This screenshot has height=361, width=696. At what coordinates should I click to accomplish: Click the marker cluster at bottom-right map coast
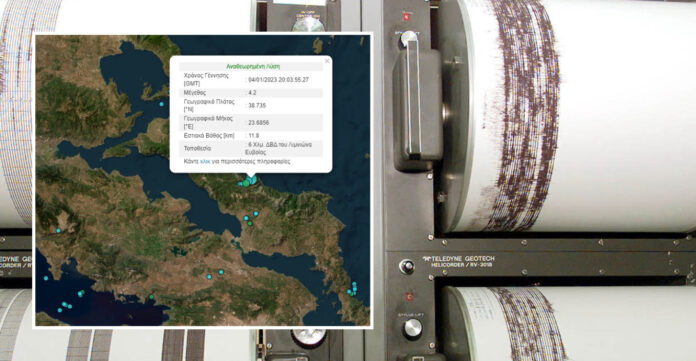point(352,289)
